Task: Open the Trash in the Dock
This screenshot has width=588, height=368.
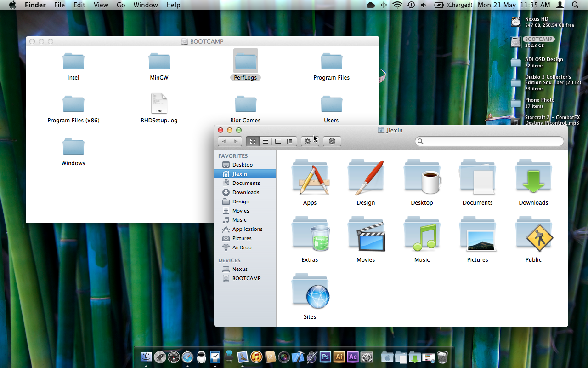Action: (442, 356)
